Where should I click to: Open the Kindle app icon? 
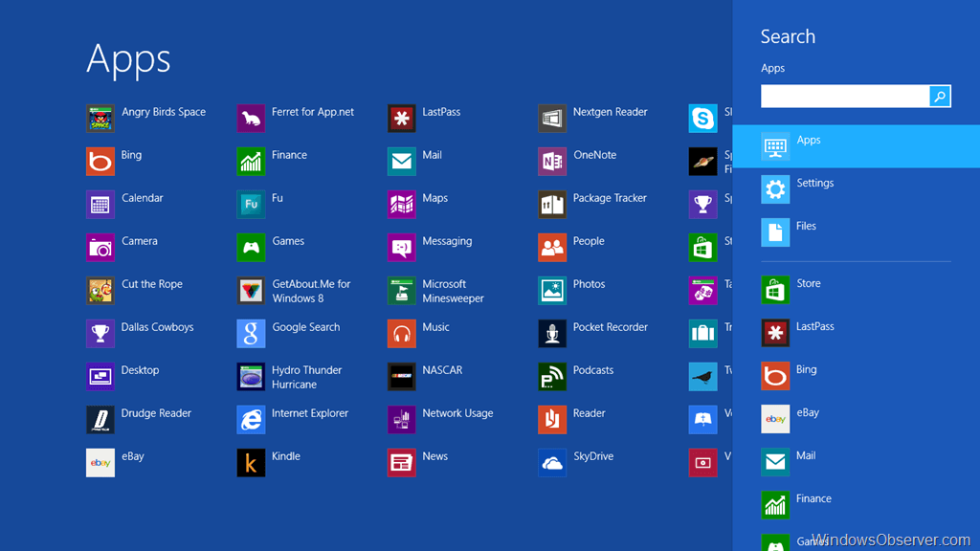251,463
